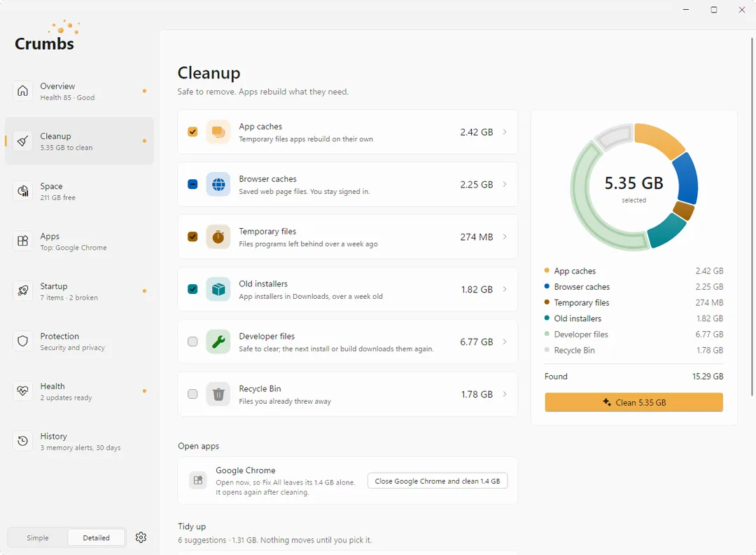Click the Developer files legend entry
Screen dimensions: 756x555
(633, 335)
